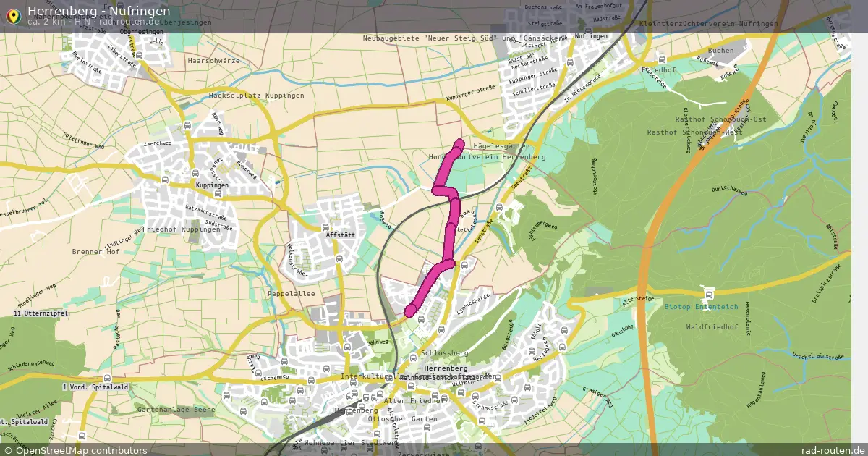Click the Herrenberg - Nufringen route title
Image resolution: width=868 pixels, height=456 pixels.
click(x=99, y=11)
